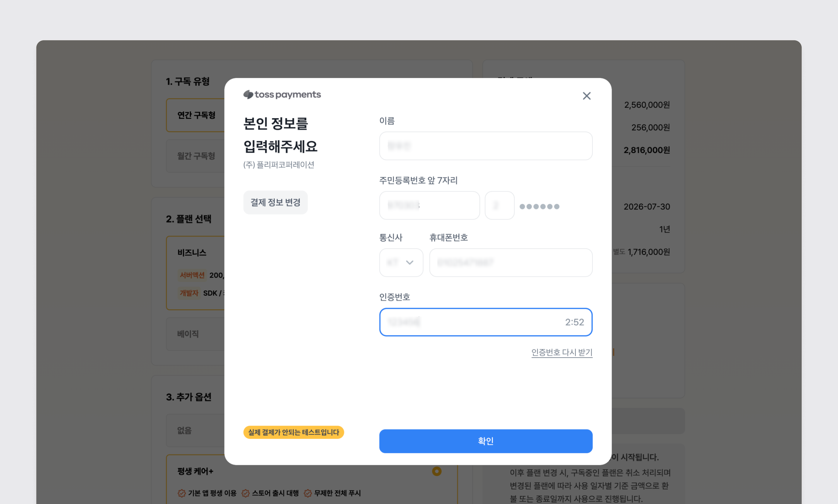Viewport: 838px width, 504px height.
Task: Click the 기본 앱 평생 이용 badge icon
Action: coord(182,493)
